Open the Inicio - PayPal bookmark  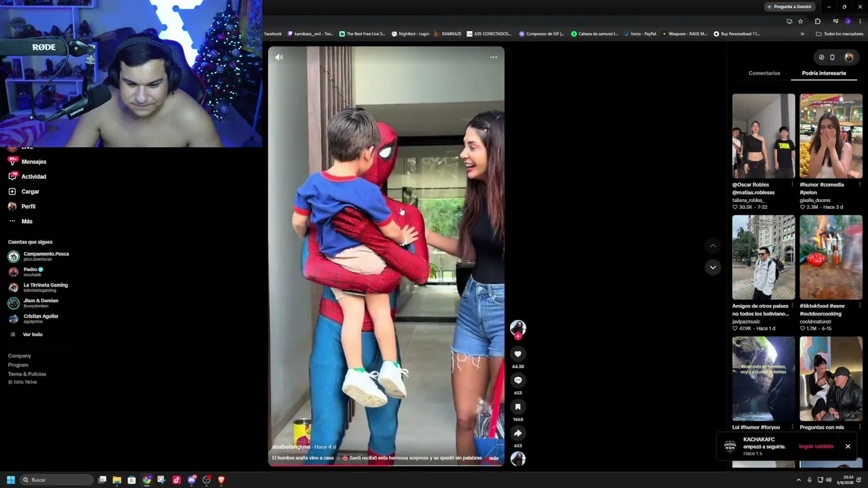click(639, 34)
